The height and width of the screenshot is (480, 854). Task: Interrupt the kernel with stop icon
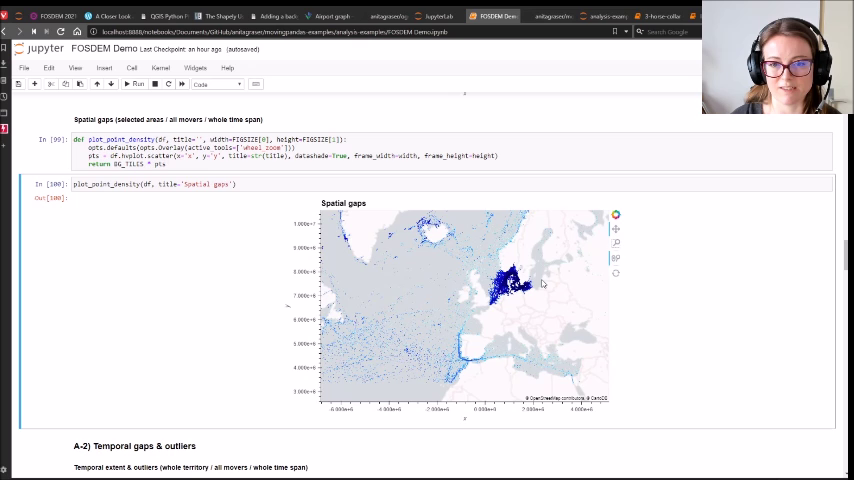tap(155, 84)
